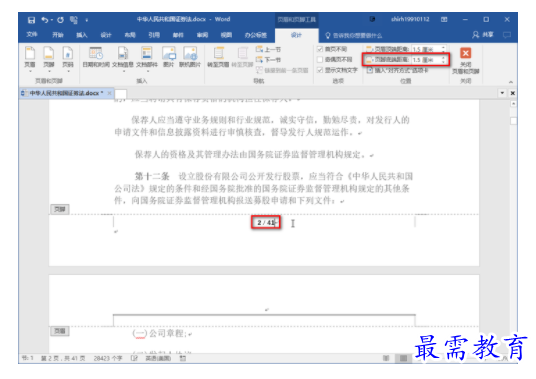Viewport: 536px width, 379px height.
Task: Open Customize Quick Access Toolbar arrow
Action: tap(86, 20)
